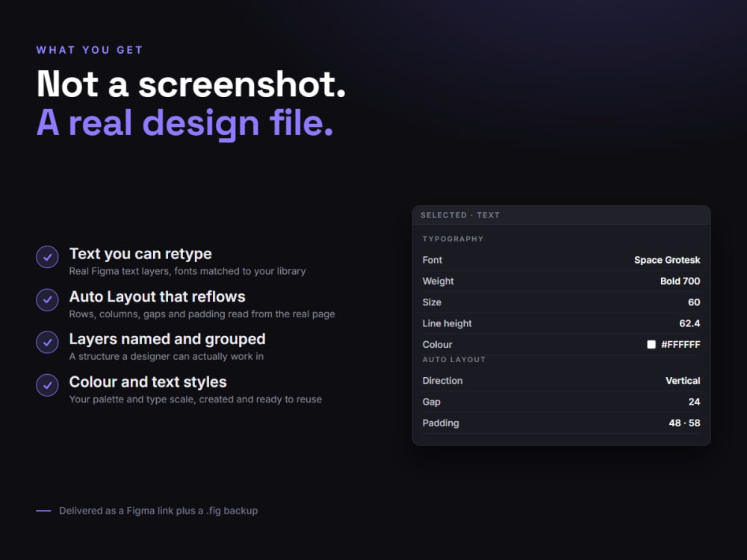
Task: Click the 'Padding' property label
Action: [x=441, y=423]
